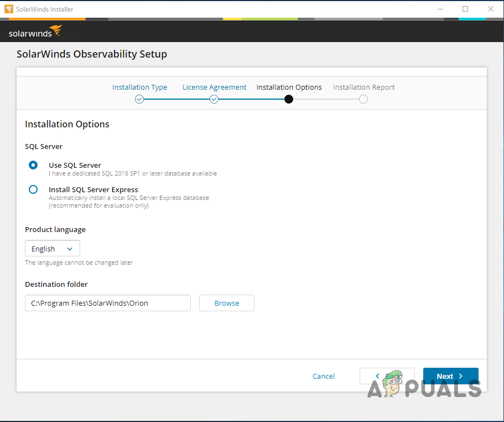Viewport: 504px width, 422px height.
Task: Cancel the installation
Action: [x=323, y=376]
